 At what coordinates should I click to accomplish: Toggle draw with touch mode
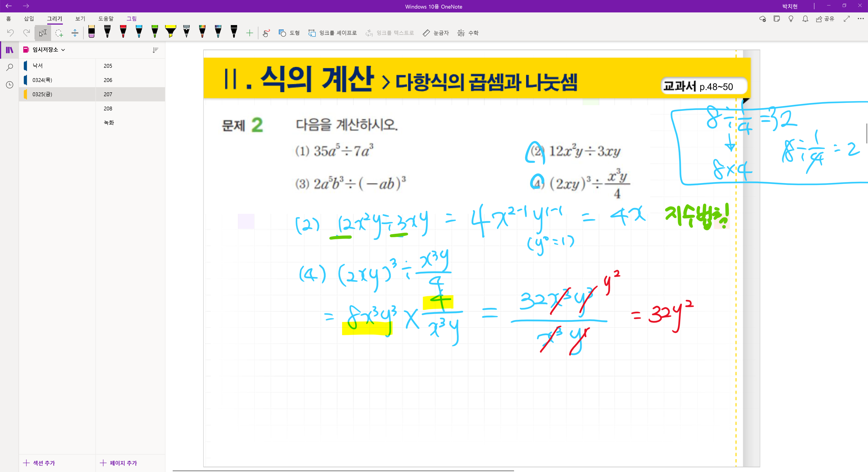[266, 33]
